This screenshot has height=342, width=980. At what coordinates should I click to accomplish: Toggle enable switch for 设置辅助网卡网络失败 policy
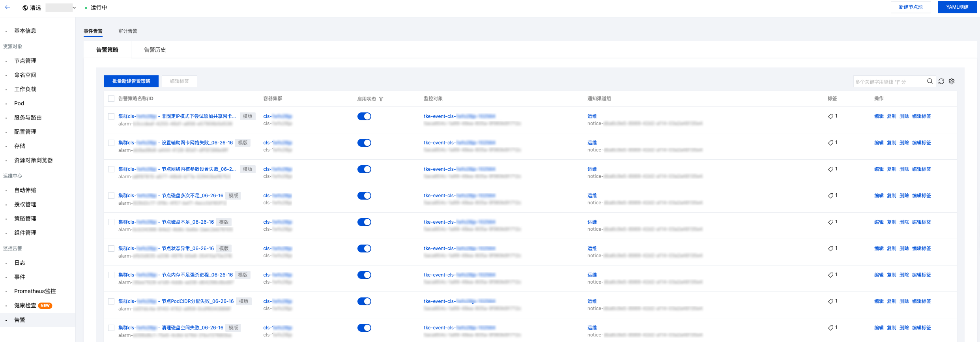pyautogui.click(x=364, y=143)
